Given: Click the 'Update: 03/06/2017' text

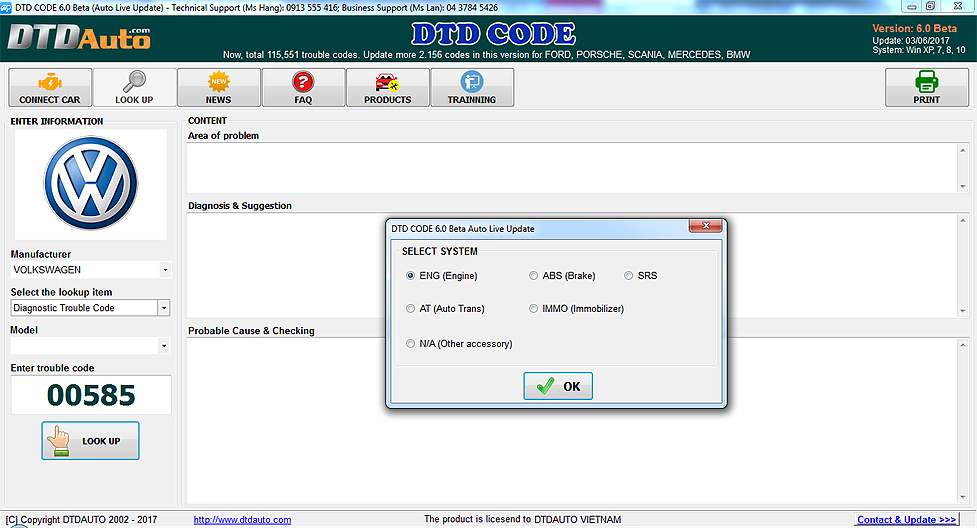Looking at the screenshot, I should 911,41.
